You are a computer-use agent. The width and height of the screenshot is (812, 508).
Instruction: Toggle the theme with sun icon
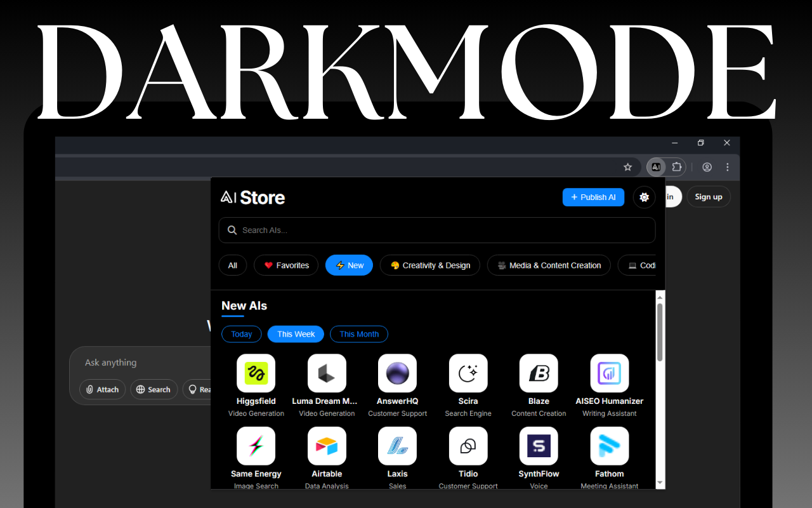pyautogui.click(x=645, y=197)
